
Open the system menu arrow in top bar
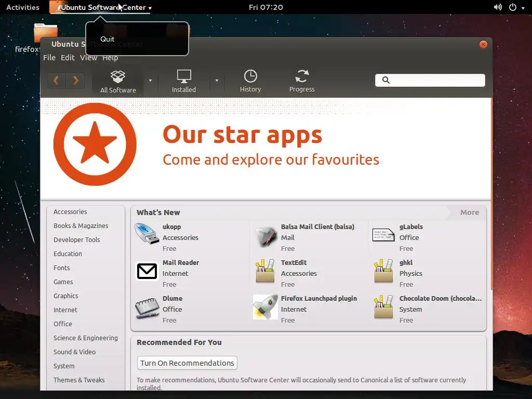[523, 7]
